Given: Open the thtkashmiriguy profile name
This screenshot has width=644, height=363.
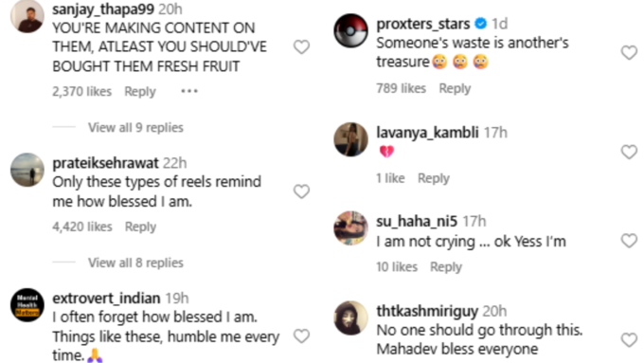Looking at the screenshot, I should point(427,311).
